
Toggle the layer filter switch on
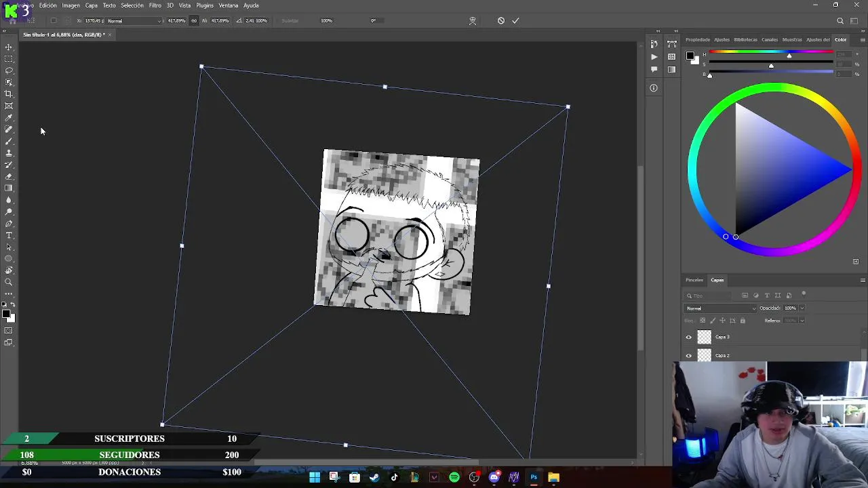click(x=804, y=294)
